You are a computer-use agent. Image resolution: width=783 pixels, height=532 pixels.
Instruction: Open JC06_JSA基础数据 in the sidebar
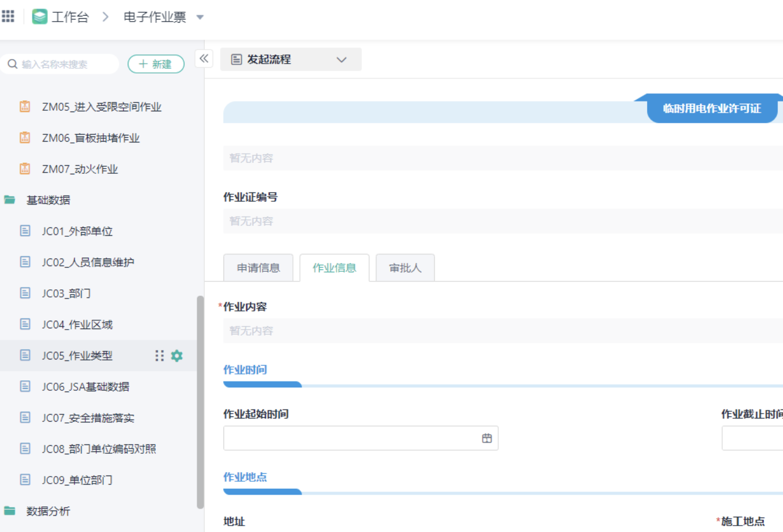85,387
